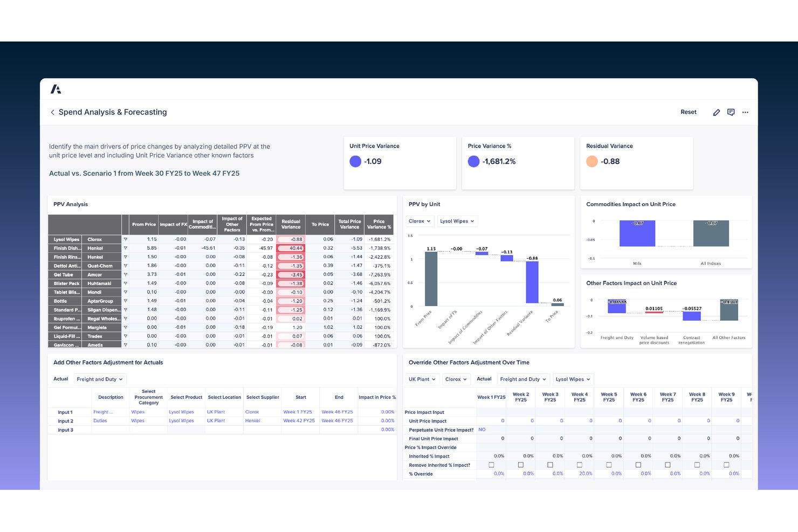Check Remove Inherited % Impact for Week 8 FY25

pos(697,465)
